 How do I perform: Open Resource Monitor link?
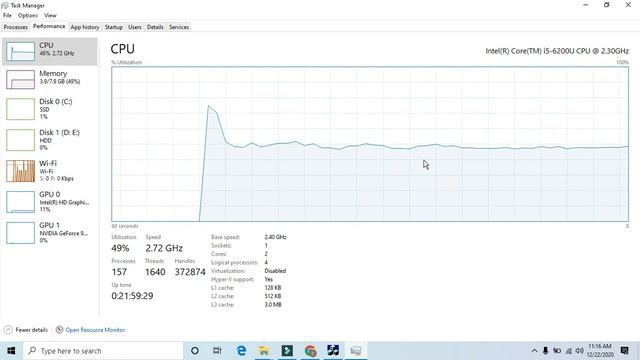95,330
